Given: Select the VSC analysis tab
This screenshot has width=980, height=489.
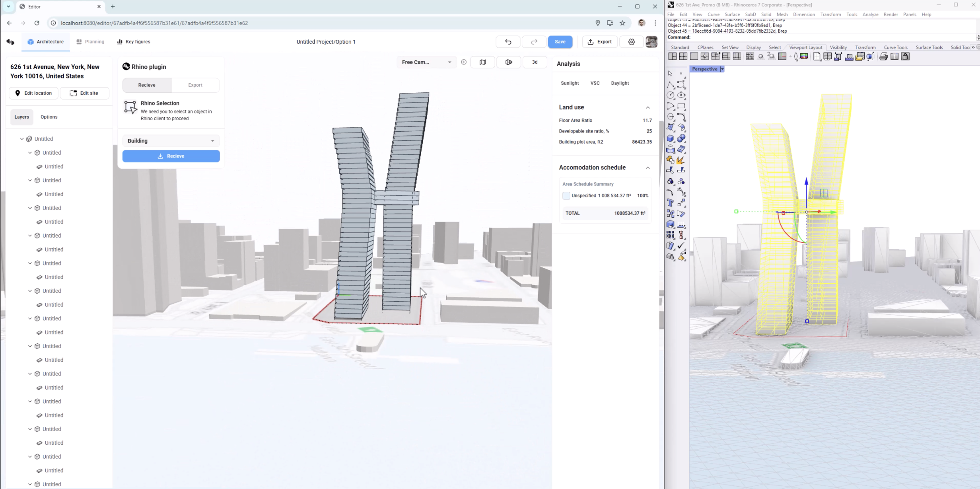Looking at the screenshot, I should point(595,83).
